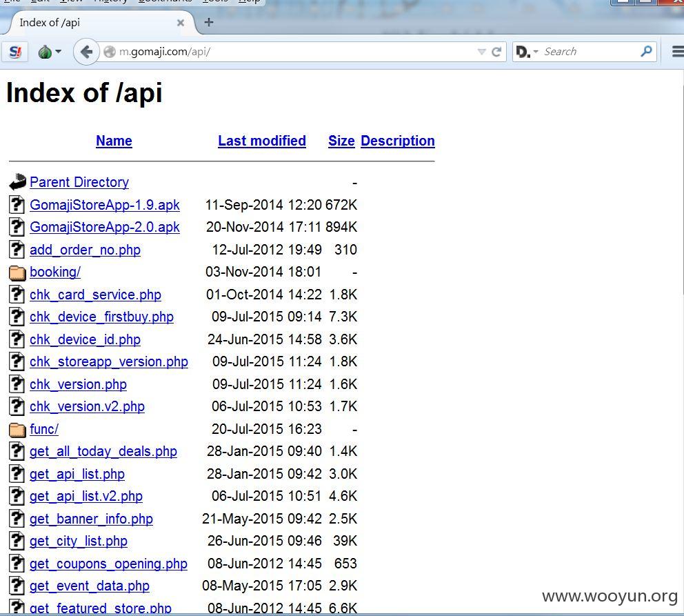The height and width of the screenshot is (616, 684).
Task: Open add_order_no.php
Action: 85,250
